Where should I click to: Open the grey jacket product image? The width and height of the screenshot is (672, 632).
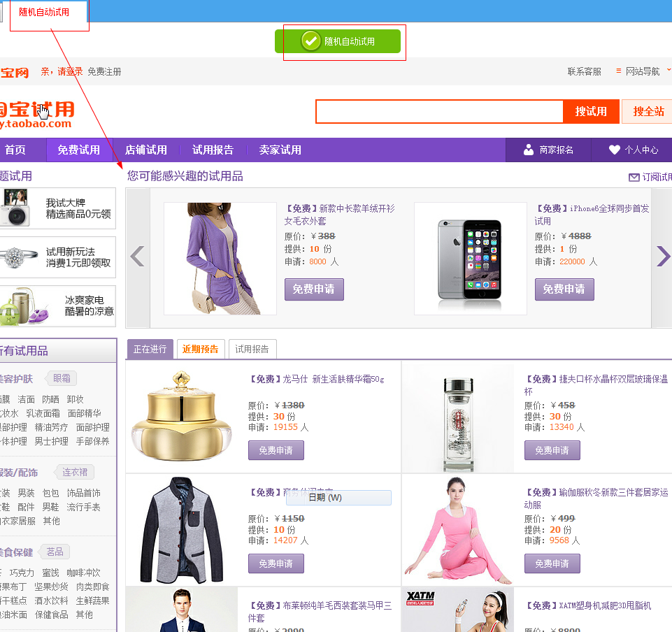pos(181,531)
